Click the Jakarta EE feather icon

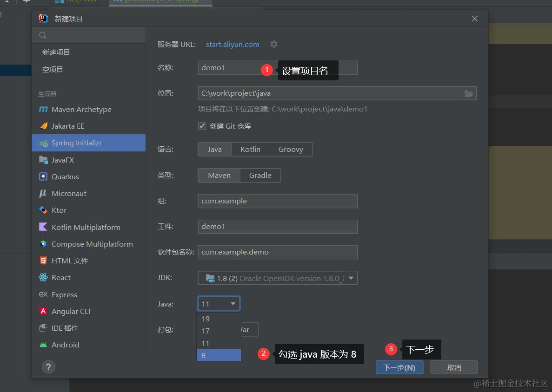(43, 126)
